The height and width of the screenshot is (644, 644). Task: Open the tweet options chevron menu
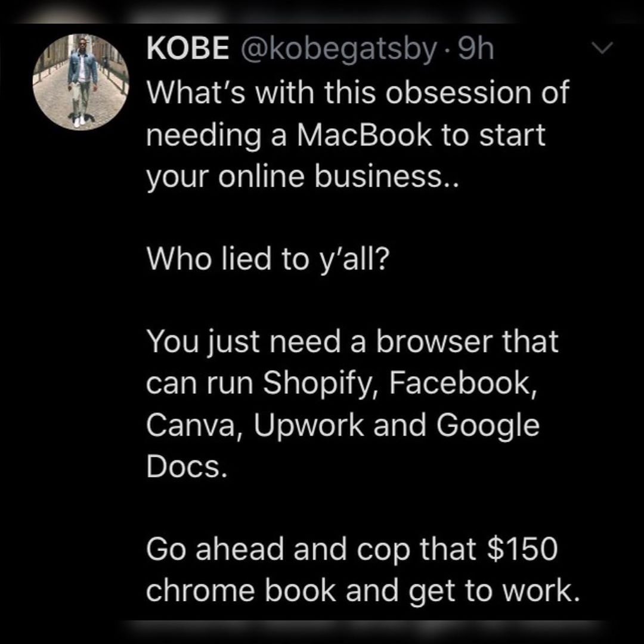coord(602,48)
